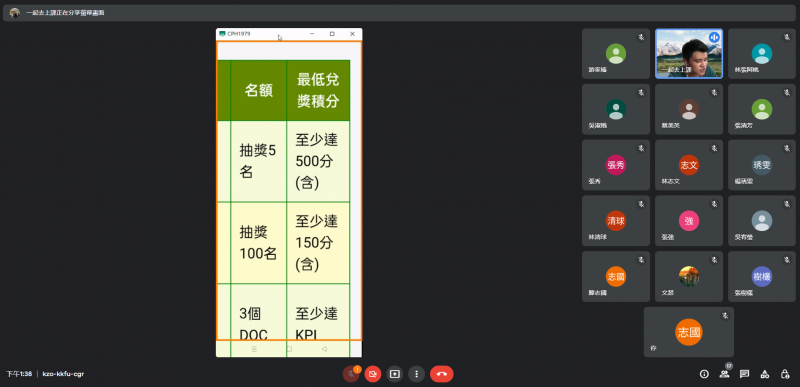Image resolution: width=800 pixels, height=387 pixels.
Task: Click the microphone warning badge
Action: (357, 369)
